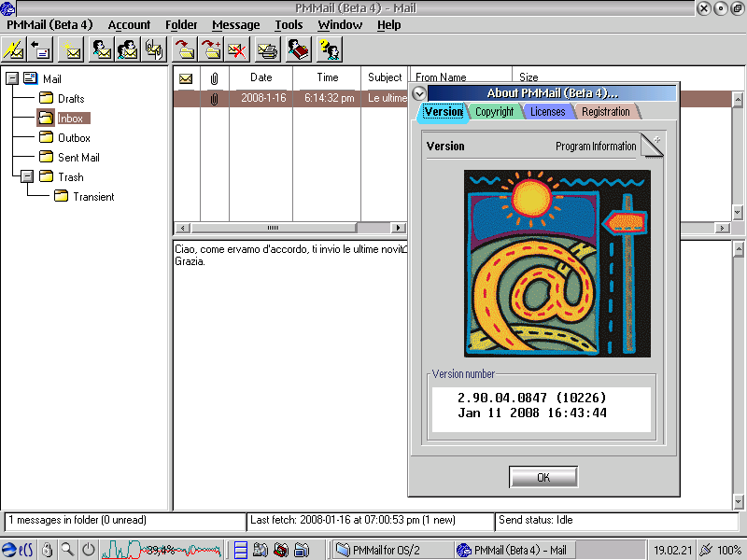Screen dimensions: 747x560
Task: Open the Registration tab
Action: (605, 112)
